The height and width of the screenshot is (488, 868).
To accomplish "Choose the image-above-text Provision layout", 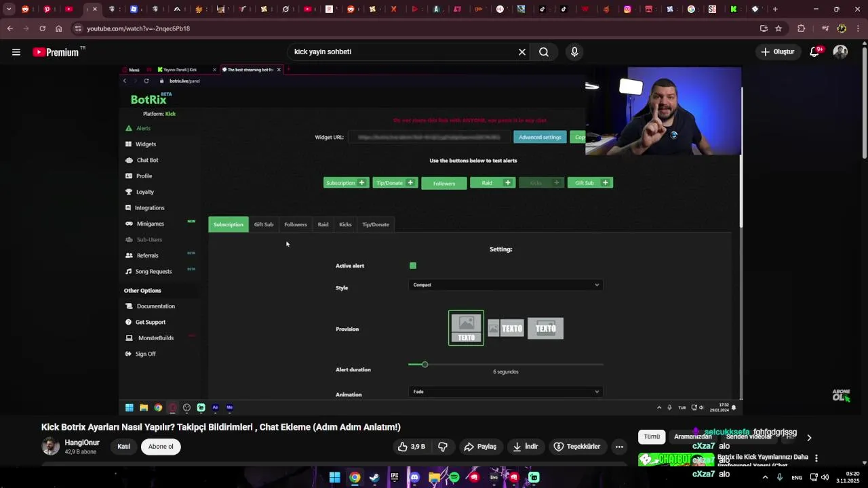I will click(x=467, y=328).
